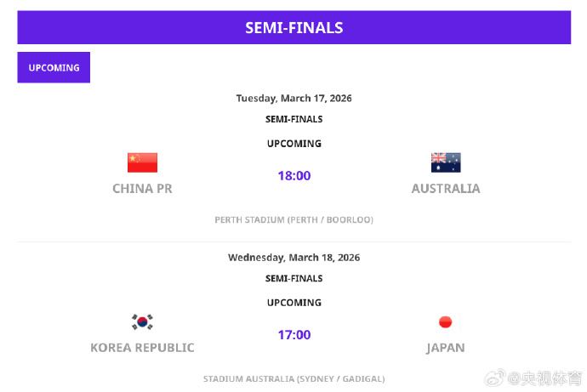Open the Japan team link
587x392 pixels.
(445, 348)
